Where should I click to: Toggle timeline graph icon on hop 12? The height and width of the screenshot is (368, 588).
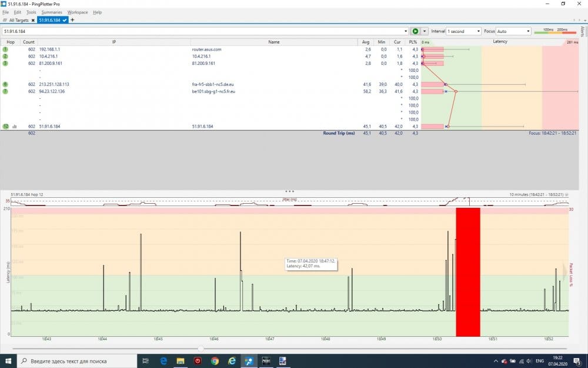[x=15, y=127]
